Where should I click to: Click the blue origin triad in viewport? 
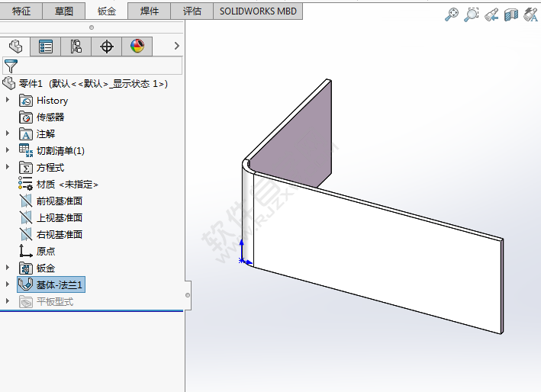point(245,253)
